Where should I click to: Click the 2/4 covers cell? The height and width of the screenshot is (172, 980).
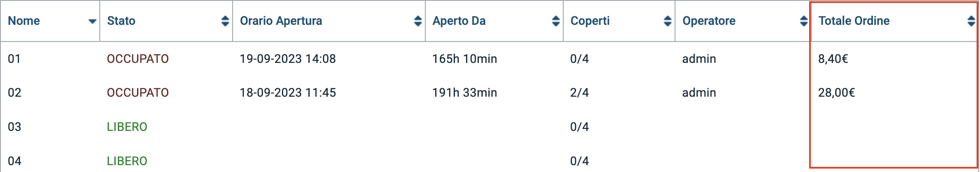coord(579,93)
